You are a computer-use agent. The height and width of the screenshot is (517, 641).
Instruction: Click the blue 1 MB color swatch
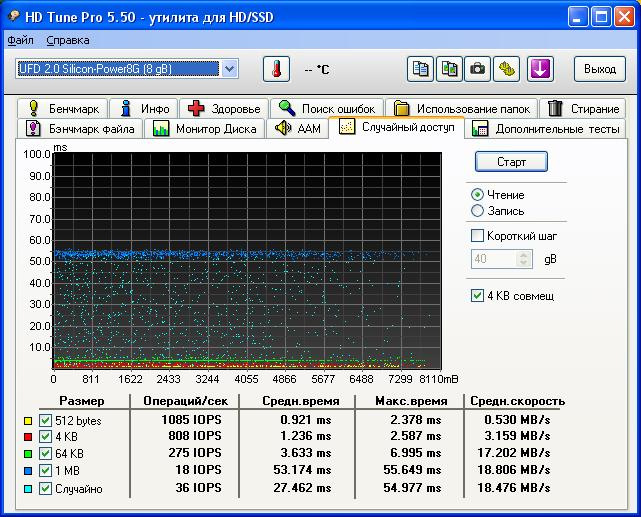[x=28, y=471]
